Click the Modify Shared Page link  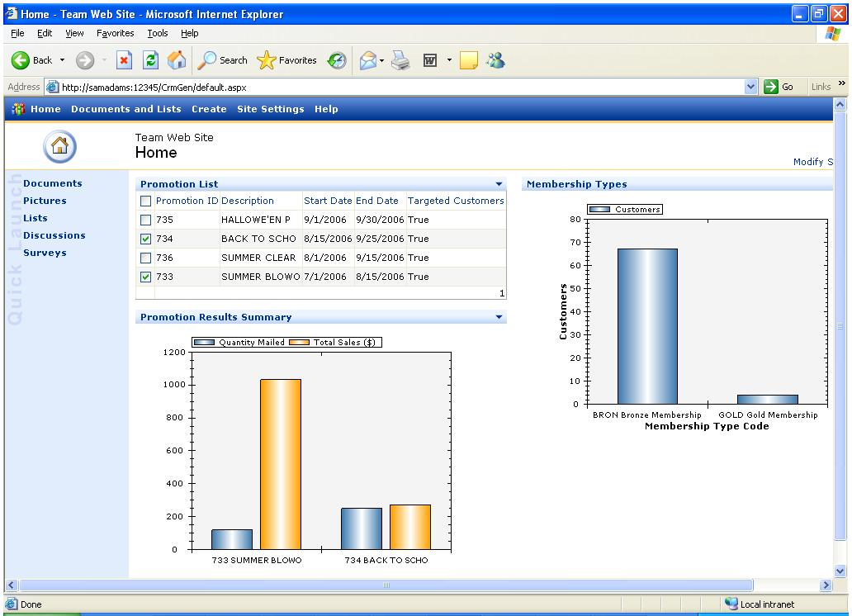pyautogui.click(x=813, y=162)
